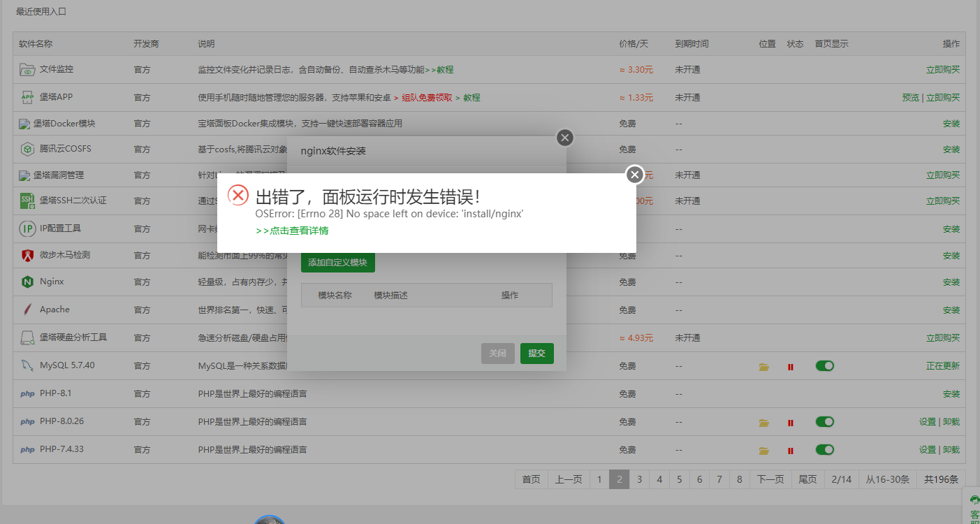The width and height of the screenshot is (980, 524).
Task: Click the 堡塔SSH二次认证 icon
Action: (27, 201)
